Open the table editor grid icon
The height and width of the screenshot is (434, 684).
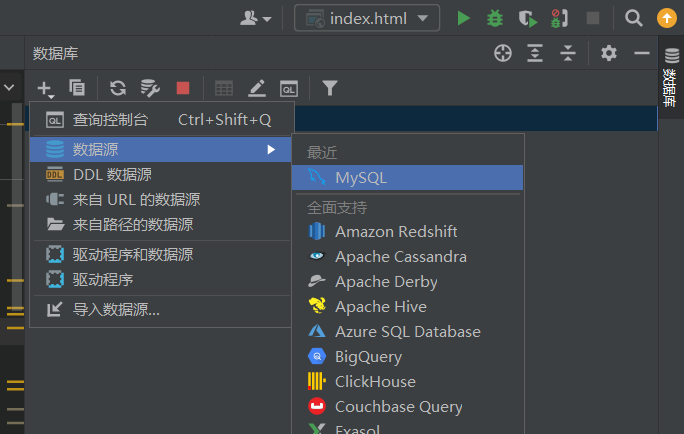[x=224, y=88]
